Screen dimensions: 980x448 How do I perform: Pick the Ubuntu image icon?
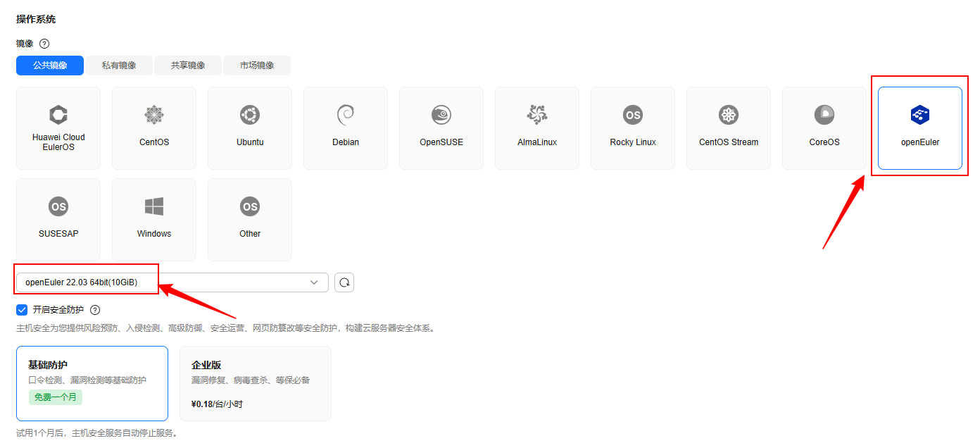250,115
